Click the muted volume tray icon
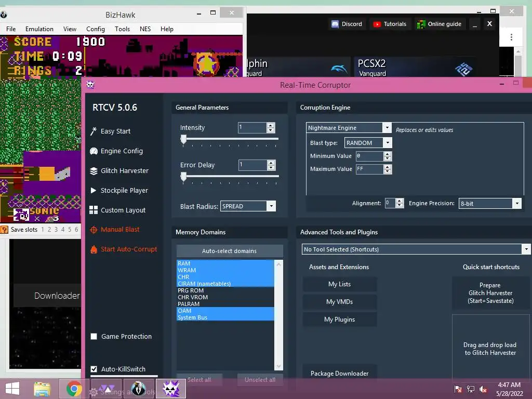Viewport: 532px width, 399px height. (x=483, y=389)
